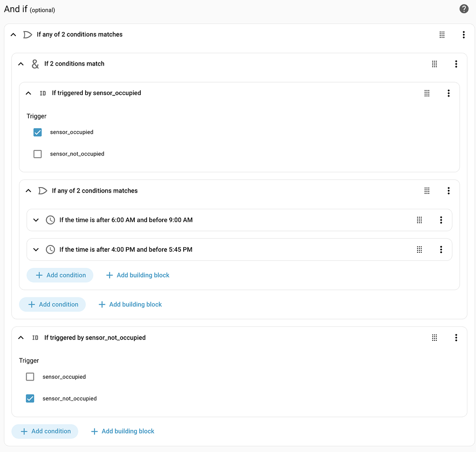Screen dimensions: 476x452
Task: Click 'If triggered by sensor_occupied' heading
Action: click(x=96, y=93)
